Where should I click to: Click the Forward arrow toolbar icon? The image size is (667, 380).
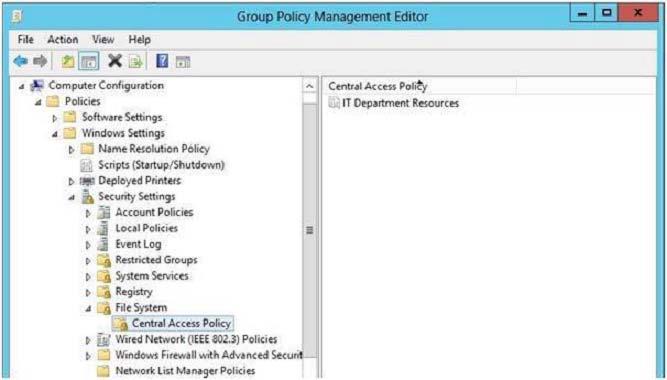click(x=40, y=62)
